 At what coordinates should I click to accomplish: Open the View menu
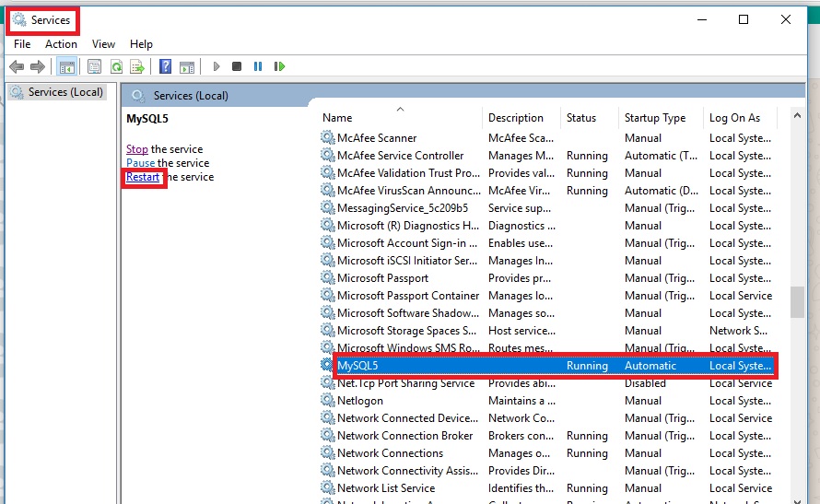point(103,44)
